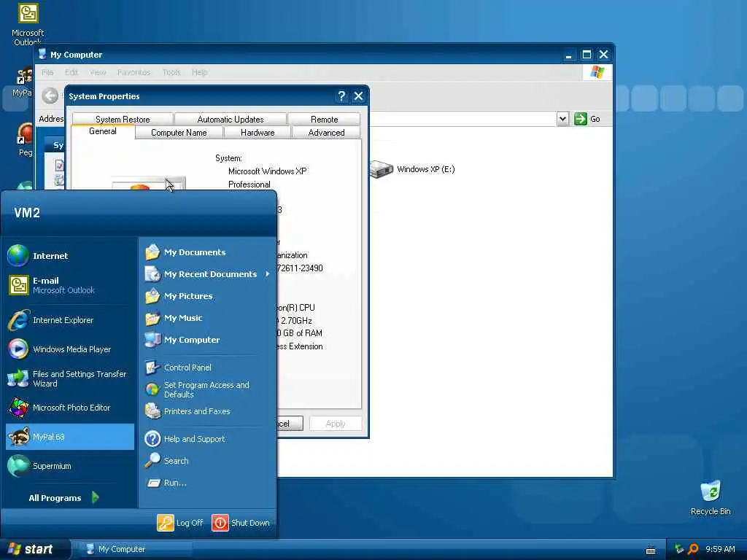This screenshot has width=747, height=560.
Task: Open Search from Start menu
Action: [207, 461]
